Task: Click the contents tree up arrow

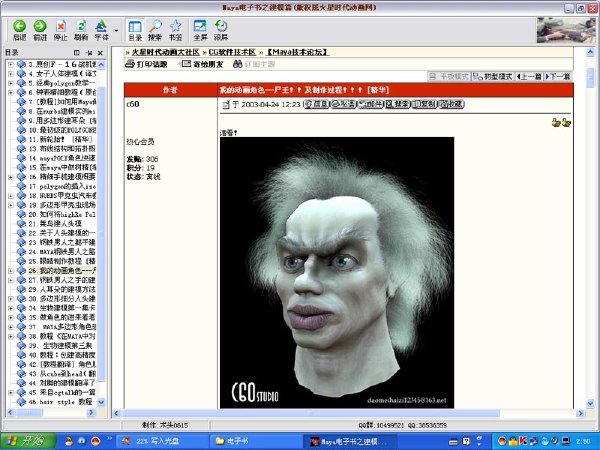Action: (101, 64)
